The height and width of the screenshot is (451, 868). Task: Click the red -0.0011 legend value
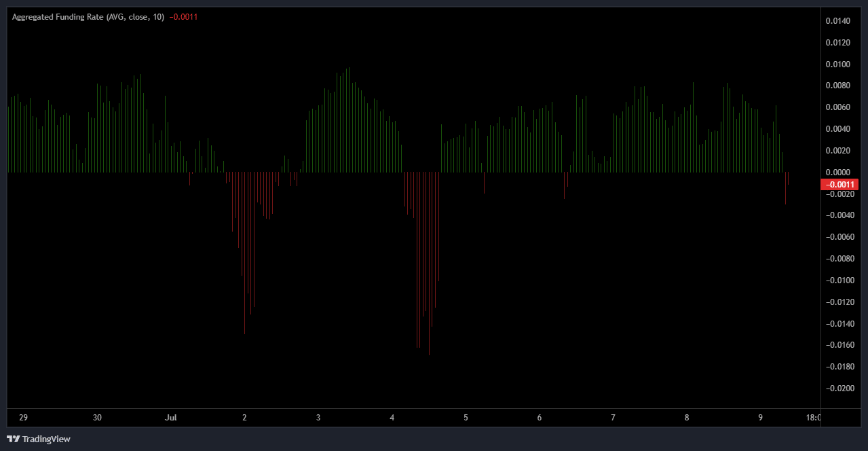click(x=183, y=17)
